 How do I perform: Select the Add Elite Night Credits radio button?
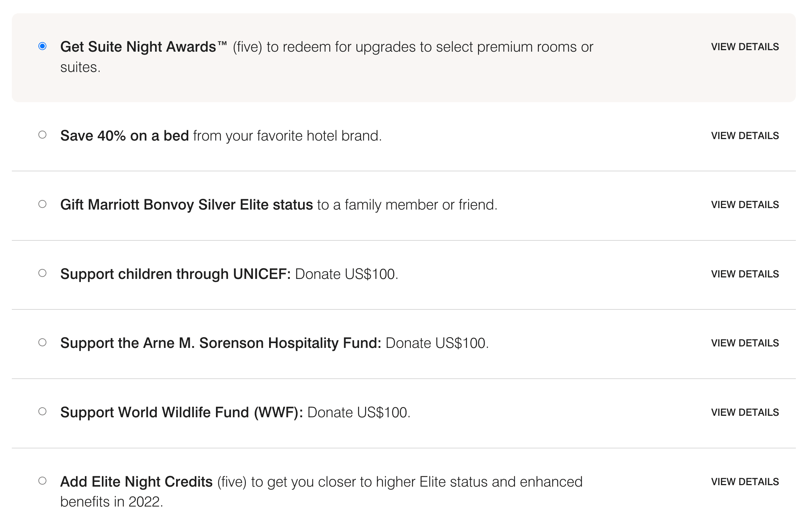click(42, 481)
